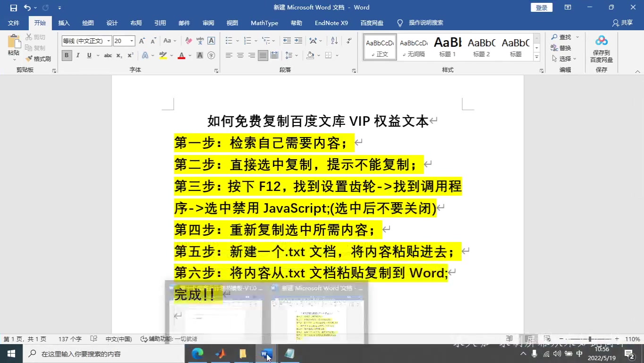This screenshot has width=644, height=363.
Task: Expand the line spacing dropdown
Action: click(x=296, y=55)
